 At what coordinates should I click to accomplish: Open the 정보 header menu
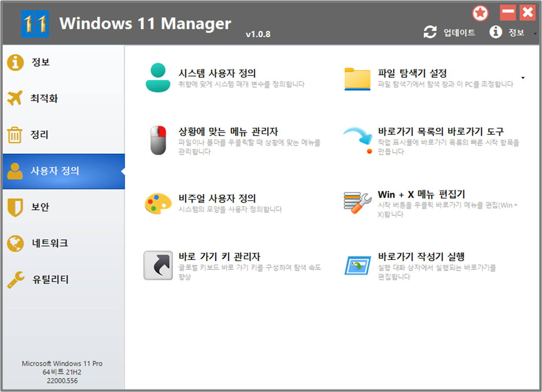(x=516, y=33)
